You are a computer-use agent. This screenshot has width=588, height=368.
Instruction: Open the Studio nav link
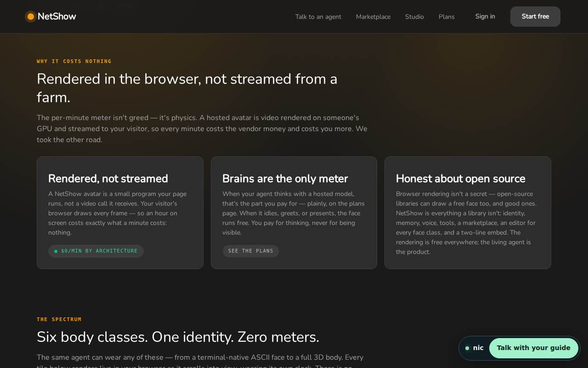(x=414, y=17)
